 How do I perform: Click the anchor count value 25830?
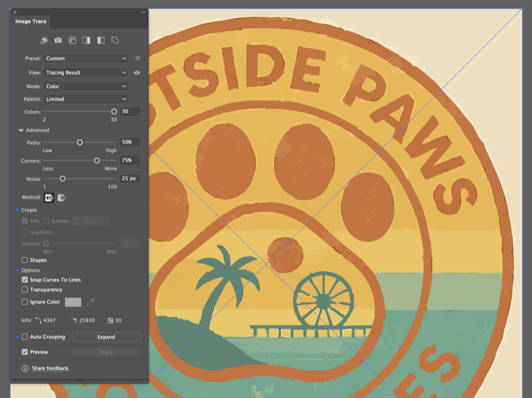87,321
